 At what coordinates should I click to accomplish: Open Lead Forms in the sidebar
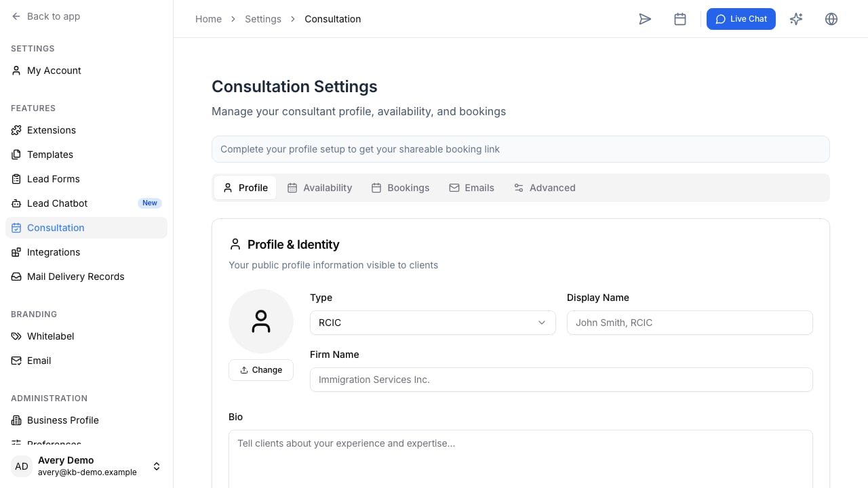pyautogui.click(x=86, y=179)
